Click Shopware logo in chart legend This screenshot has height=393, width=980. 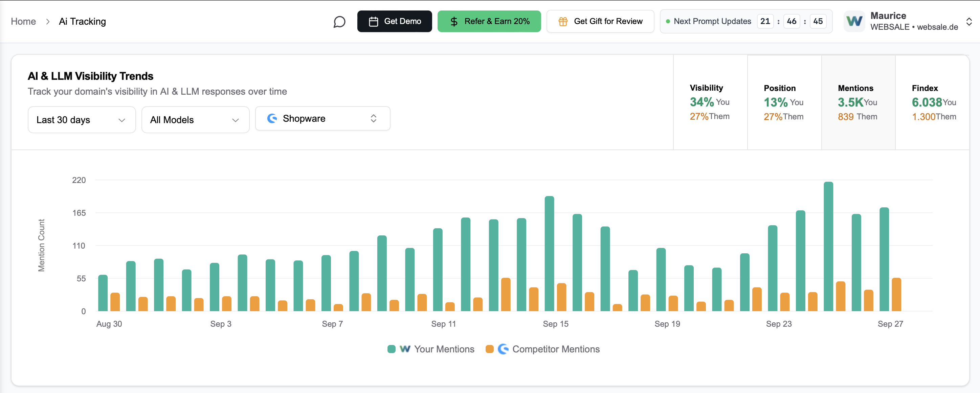click(x=503, y=349)
